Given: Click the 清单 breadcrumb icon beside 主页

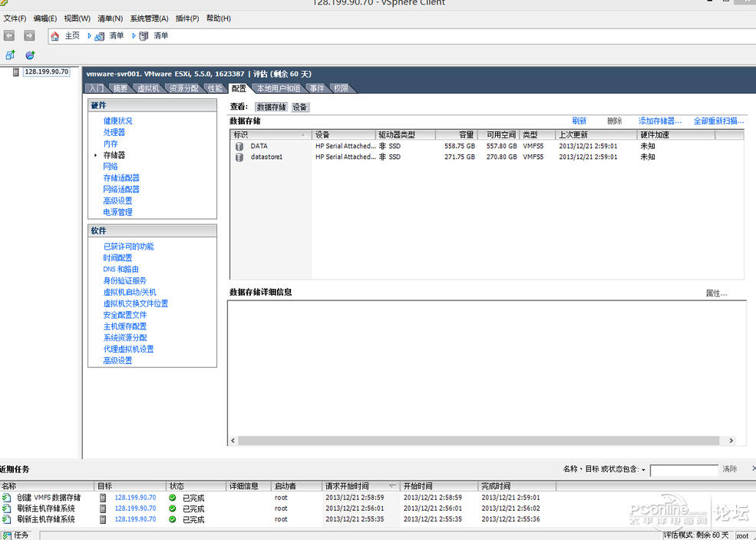Looking at the screenshot, I should click(x=100, y=36).
